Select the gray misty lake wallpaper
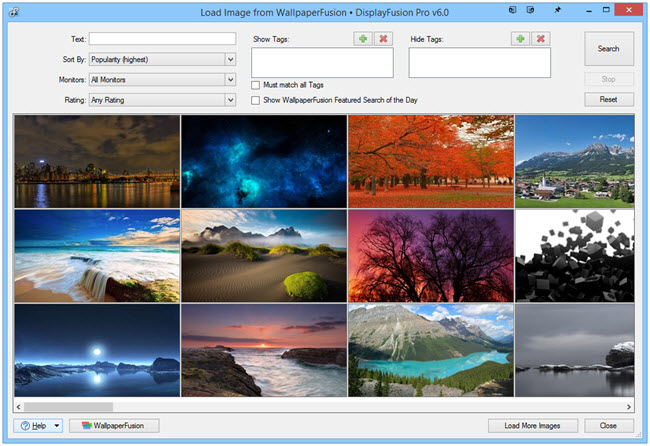 point(575,350)
